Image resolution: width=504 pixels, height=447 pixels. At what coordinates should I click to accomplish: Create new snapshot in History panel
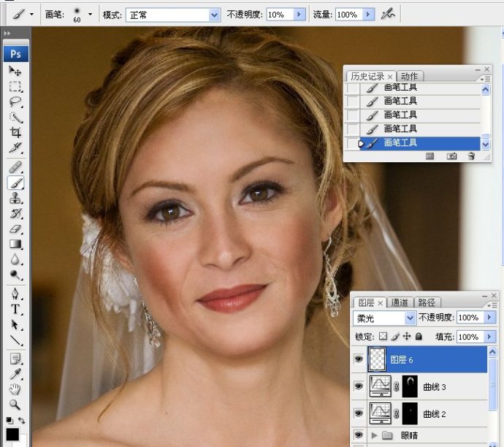click(451, 156)
